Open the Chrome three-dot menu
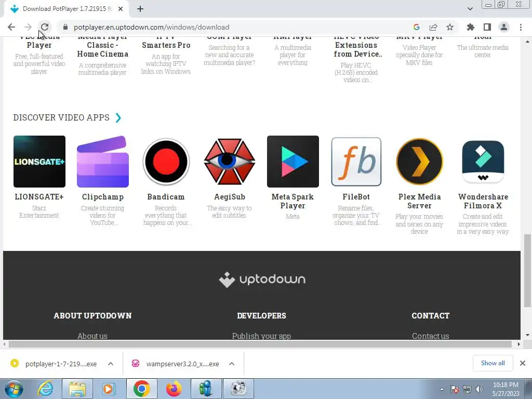This screenshot has width=532, height=399. 521,27
